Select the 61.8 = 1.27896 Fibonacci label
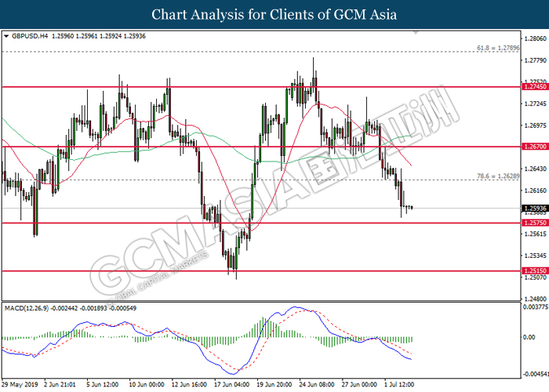The image size is (549, 392). pos(498,48)
